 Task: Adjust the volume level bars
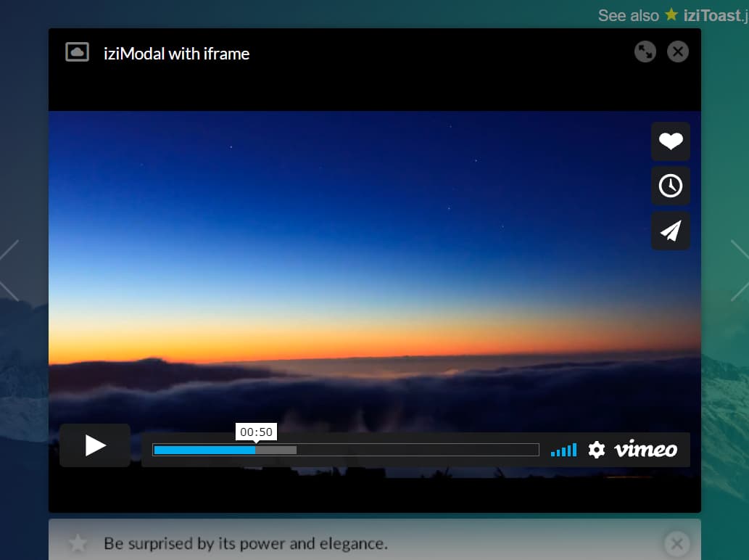coord(564,450)
